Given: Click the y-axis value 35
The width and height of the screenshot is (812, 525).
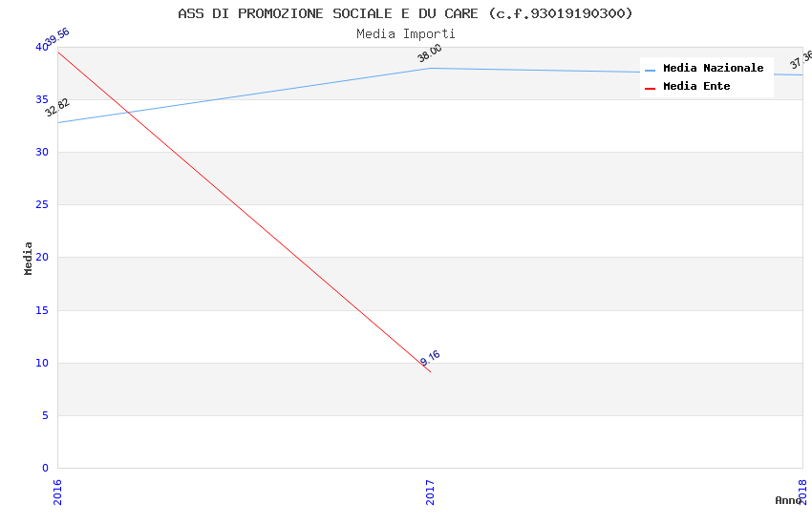Looking at the screenshot, I should point(42,99).
